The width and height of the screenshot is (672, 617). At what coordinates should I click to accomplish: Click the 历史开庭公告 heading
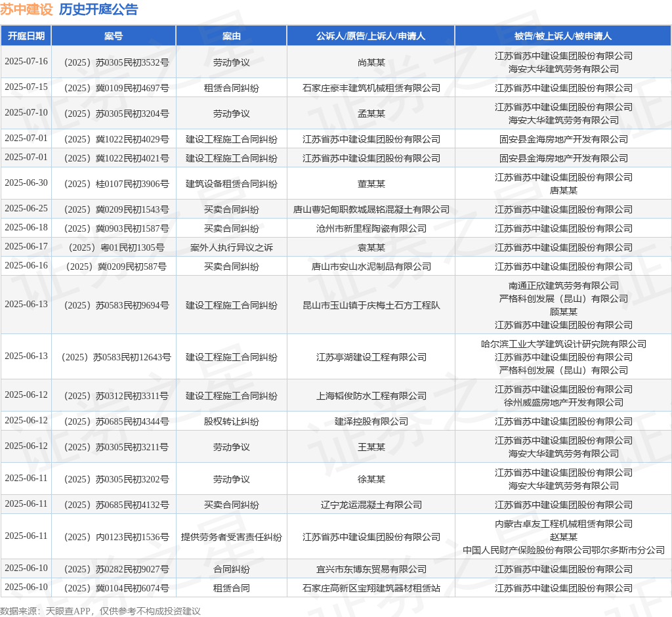pyautogui.click(x=98, y=9)
